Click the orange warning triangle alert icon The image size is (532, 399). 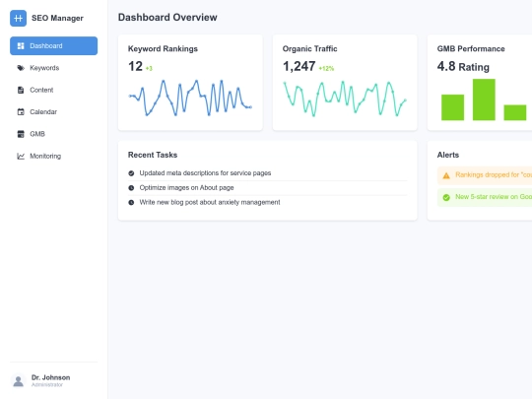coord(446,175)
